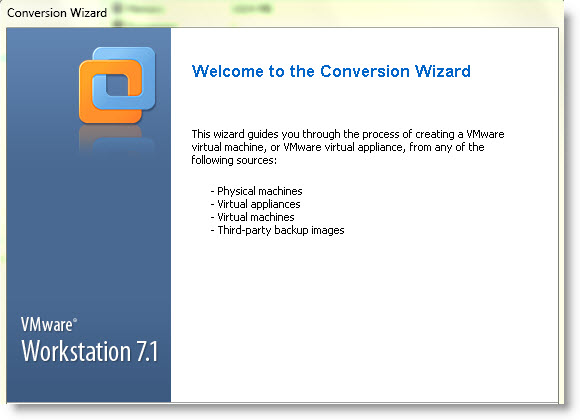Click the registered trademark symbol beside VMware
580x420 pixels.
tap(75, 320)
